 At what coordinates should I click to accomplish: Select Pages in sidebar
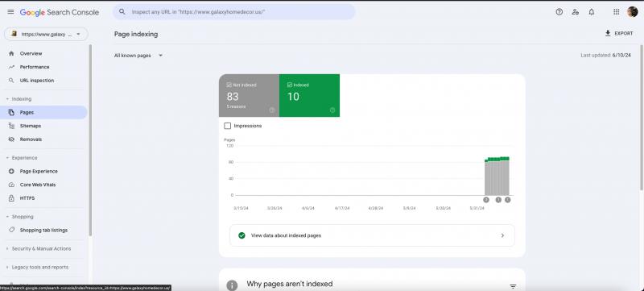pyautogui.click(x=43, y=112)
